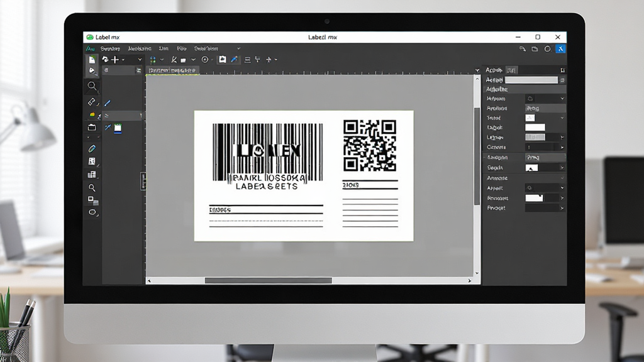Viewport: 644px width, 362px height.
Task: Click the overlapping rectangles tool icon
Action: (x=93, y=200)
